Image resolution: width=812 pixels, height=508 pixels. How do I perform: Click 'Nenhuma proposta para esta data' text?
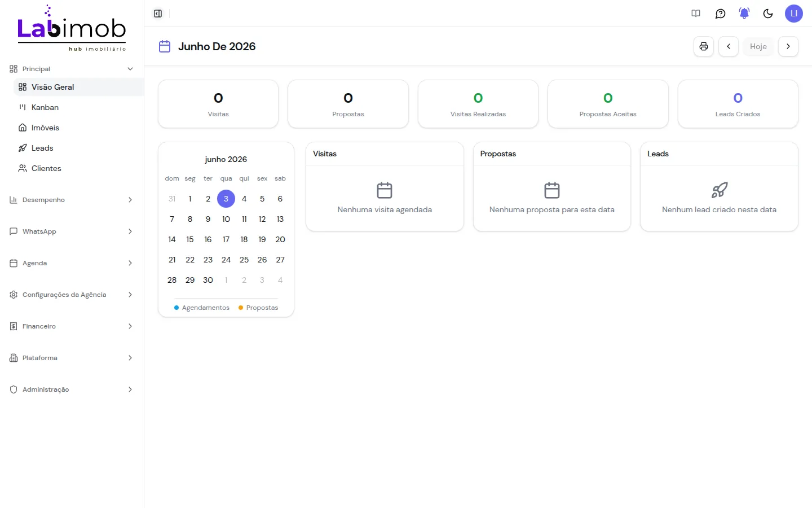pyautogui.click(x=552, y=209)
